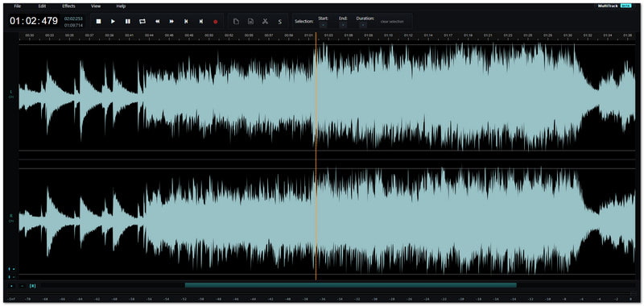
Task: Cut the selection with the scissors
Action: point(266,22)
